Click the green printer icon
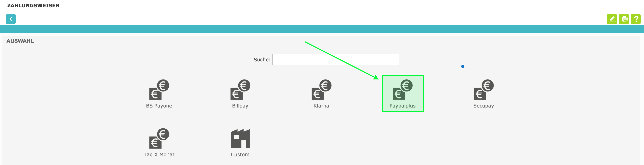The width and height of the screenshot is (644, 165). (x=624, y=19)
